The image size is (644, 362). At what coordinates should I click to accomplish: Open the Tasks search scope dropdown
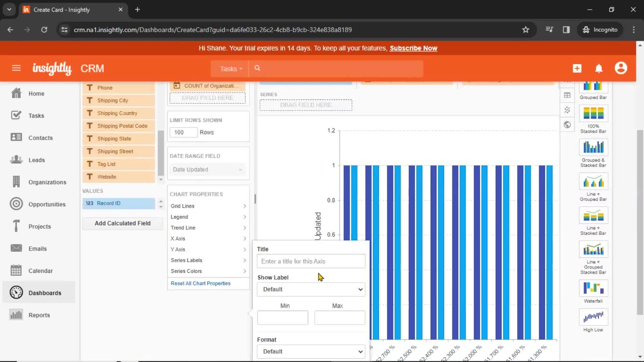(x=231, y=69)
